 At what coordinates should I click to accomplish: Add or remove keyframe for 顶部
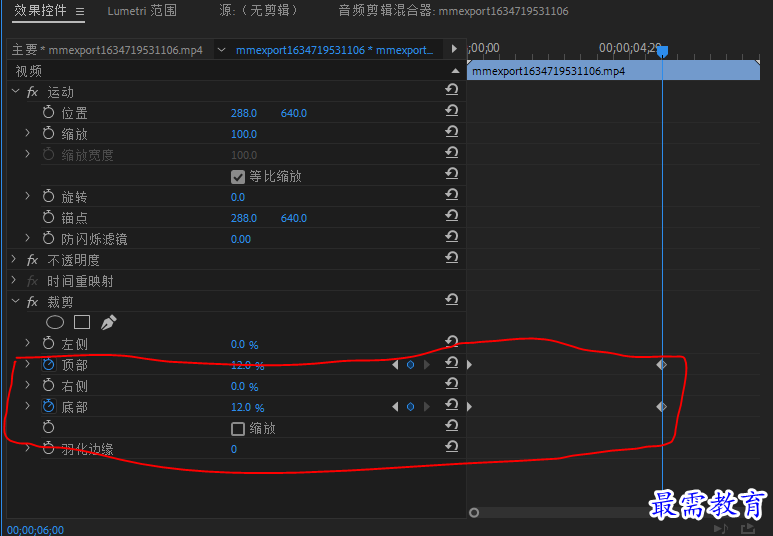[410, 365]
